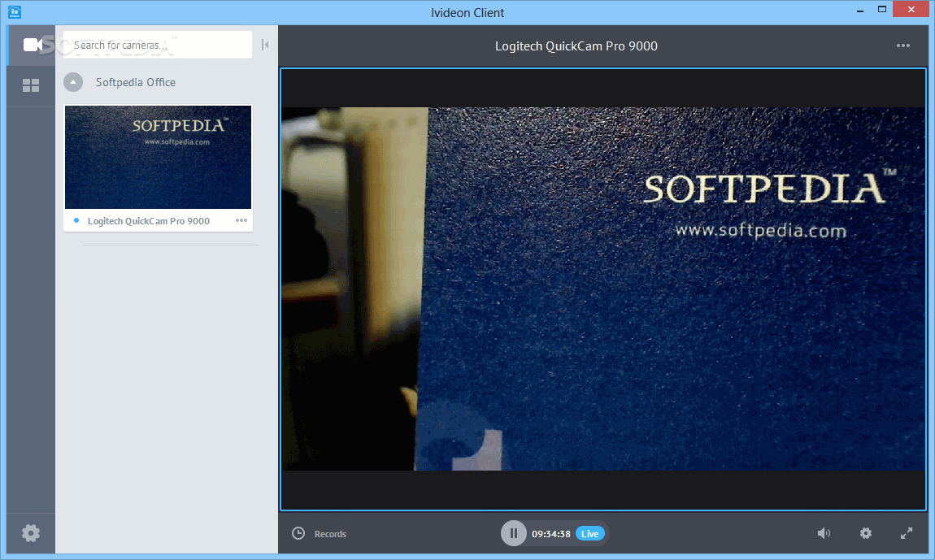Close the Ivideon Client window
Screen dimensions: 935x560
pos(911,10)
